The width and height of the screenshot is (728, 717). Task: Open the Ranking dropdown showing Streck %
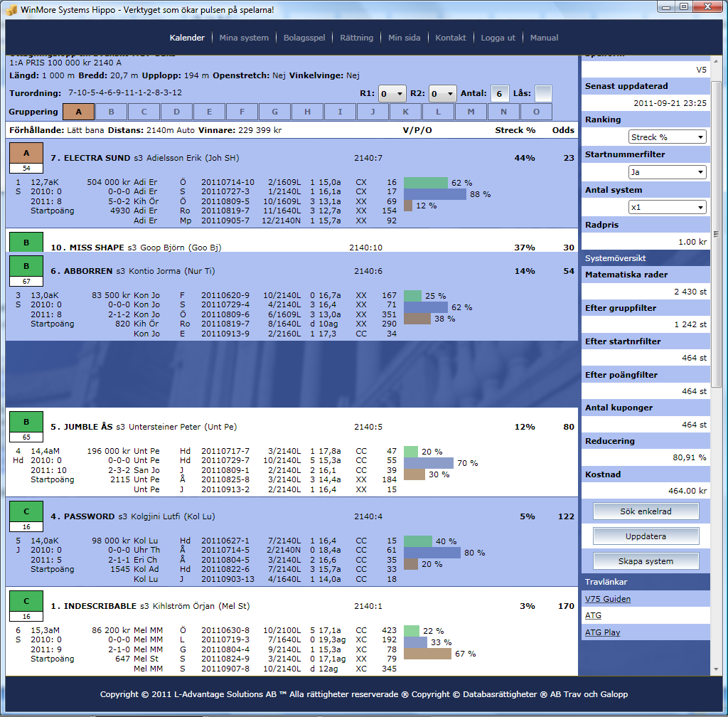(x=667, y=137)
